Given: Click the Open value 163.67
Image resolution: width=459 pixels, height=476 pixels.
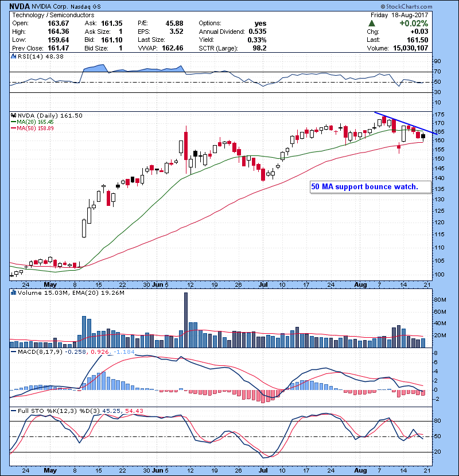Looking at the screenshot, I should [59, 24].
